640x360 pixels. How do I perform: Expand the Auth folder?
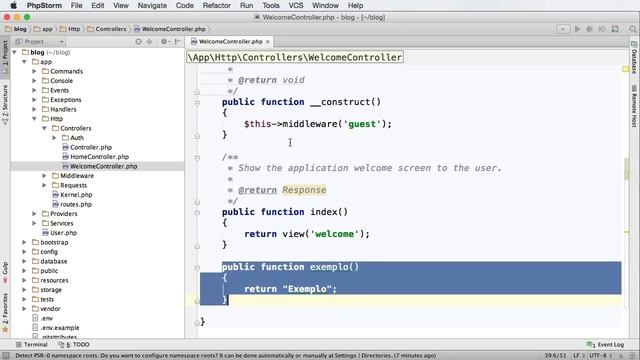click(x=54, y=138)
